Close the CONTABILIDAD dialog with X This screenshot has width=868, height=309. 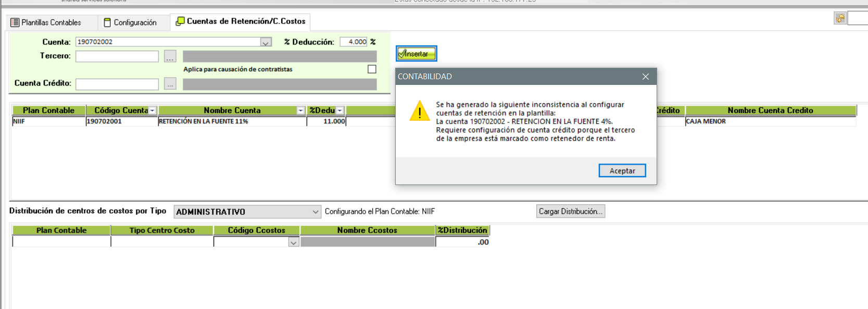click(x=645, y=77)
